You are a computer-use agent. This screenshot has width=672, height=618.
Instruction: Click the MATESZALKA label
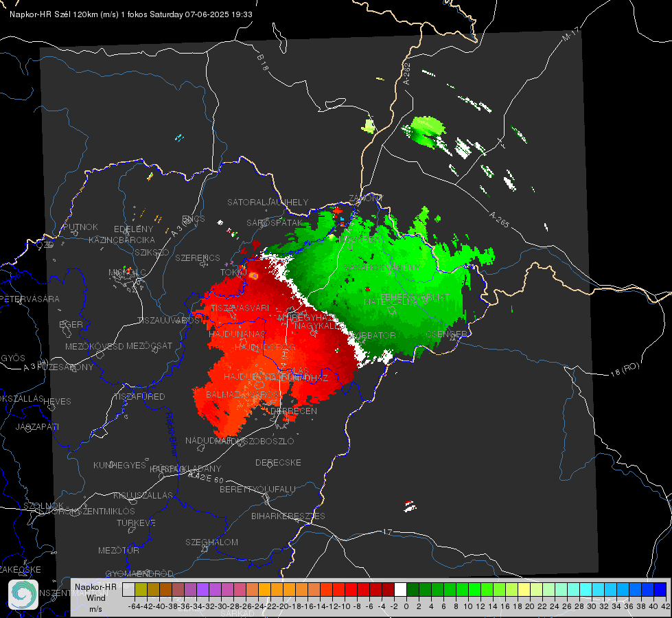point(391,302)
